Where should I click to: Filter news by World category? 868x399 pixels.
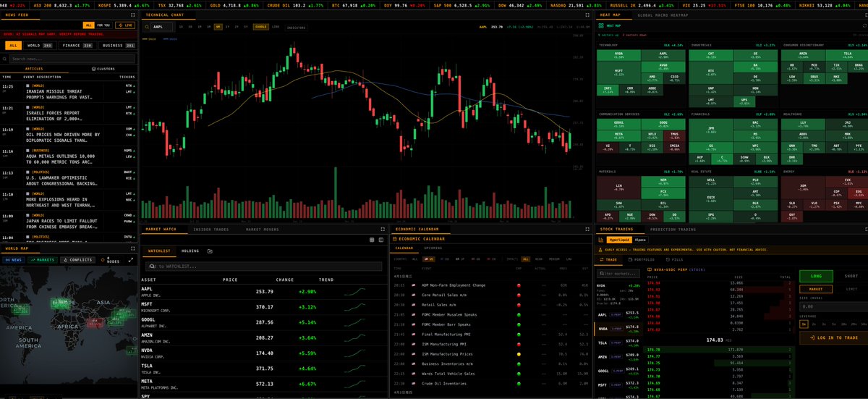pyautogui.click(x=40, y=45)
